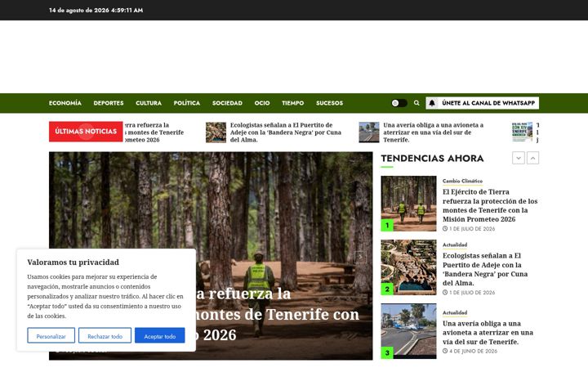
Task: Read trending article Ecologistas señalan a El Puertito
Action: (485, 269)
